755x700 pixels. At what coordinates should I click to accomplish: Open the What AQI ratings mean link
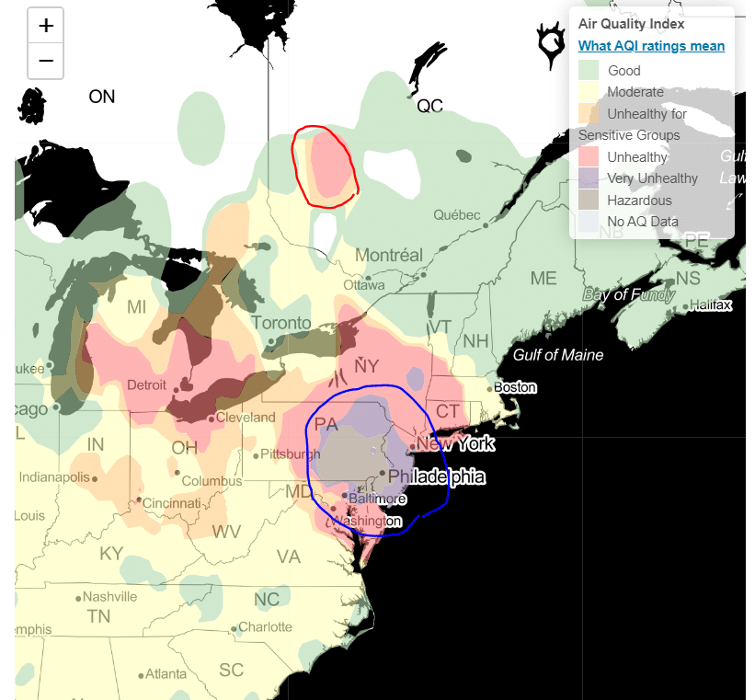pyautogui.click(x=651, y=46)
